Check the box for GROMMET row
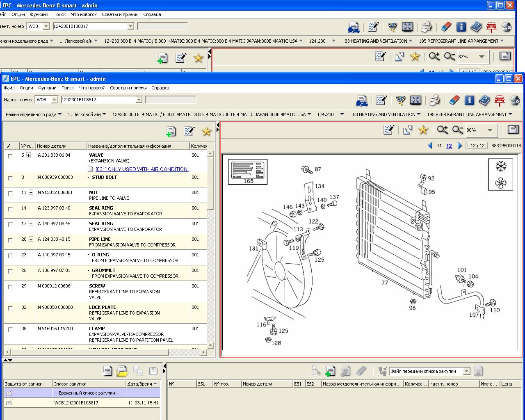The height and width of the screenshot is (420, 525). (x=10, y=271)
